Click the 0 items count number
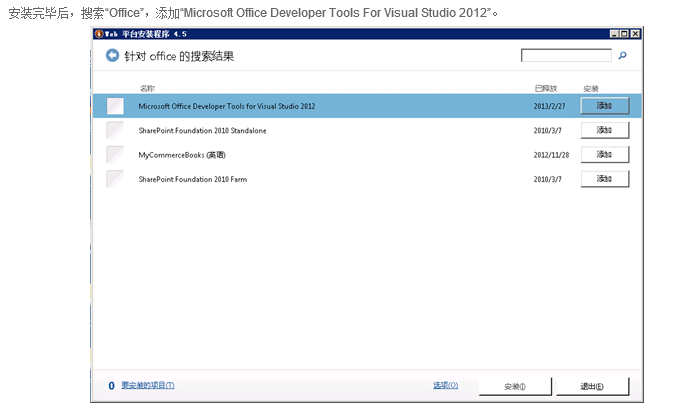The height and width of the screenshot is (408, 677). (x=111, y=386)
